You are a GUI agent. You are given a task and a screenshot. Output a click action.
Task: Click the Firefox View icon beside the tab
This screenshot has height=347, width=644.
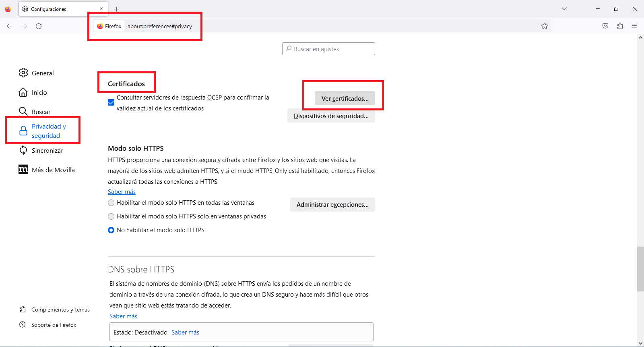coord(8,9)
